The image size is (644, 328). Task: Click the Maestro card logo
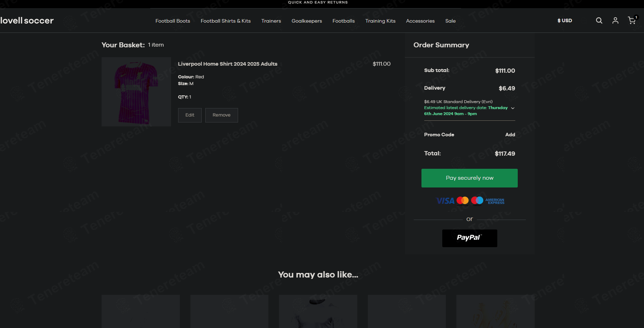point(477,201)
